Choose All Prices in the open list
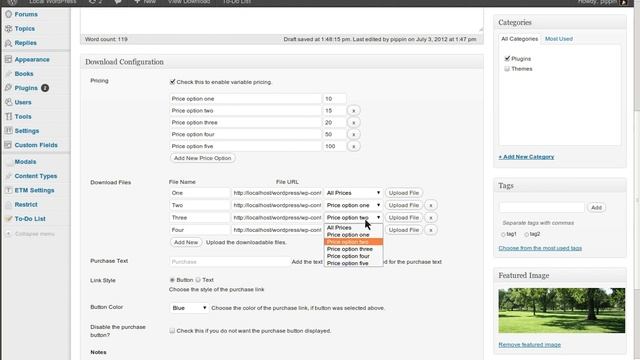This screenshot has width=640, height=360. [353, 228]
